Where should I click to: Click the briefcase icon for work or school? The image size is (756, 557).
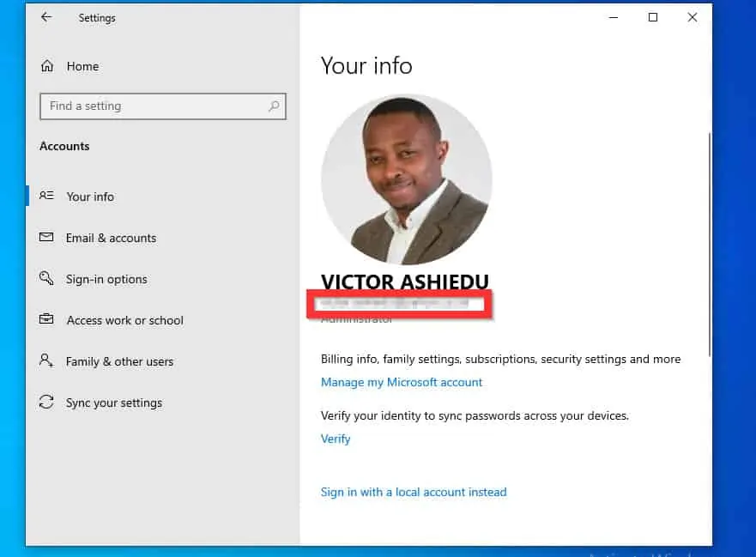click(47, 320)
